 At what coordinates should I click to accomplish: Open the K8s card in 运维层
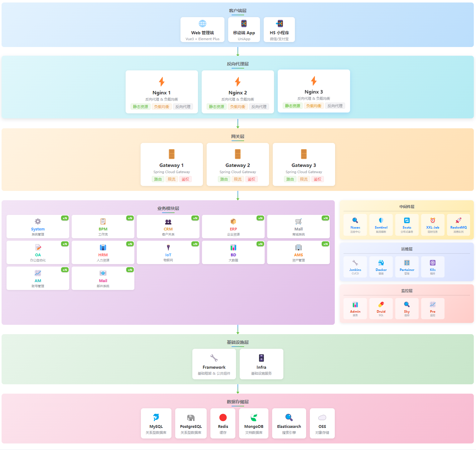[x=432, y=267]
